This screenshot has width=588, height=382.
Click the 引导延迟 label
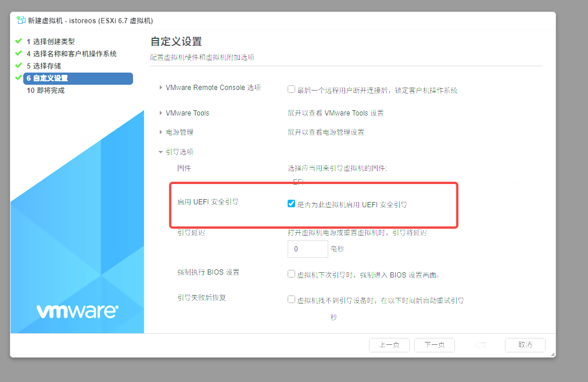[x=191, y=233]
